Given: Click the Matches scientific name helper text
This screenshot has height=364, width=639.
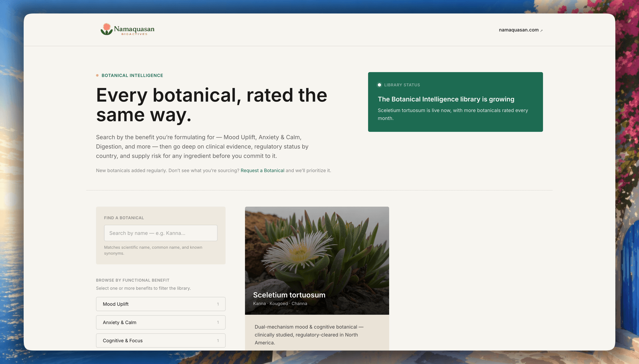Looking at the screenshot, I should pos(153,250).
